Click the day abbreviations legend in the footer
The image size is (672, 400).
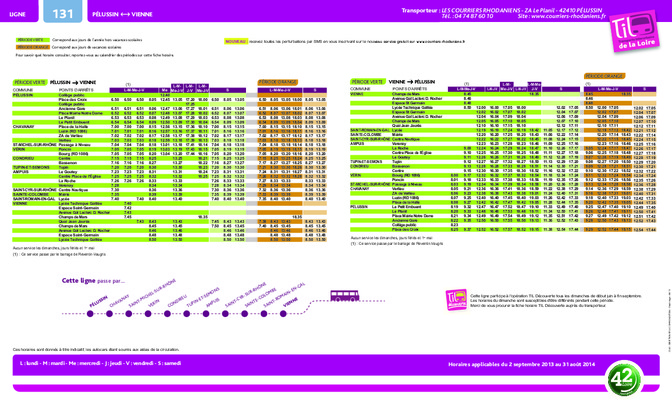pyautogui.click(x=100, y=363)
